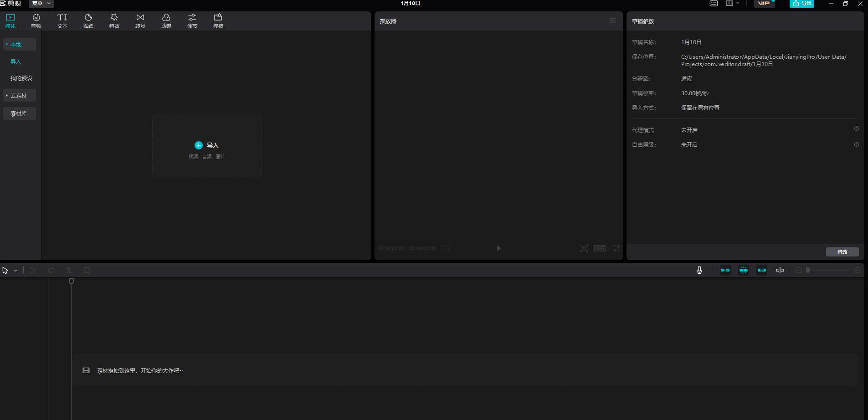Open the player panel hamburger menu
Image resolution: width=868 pixels, height=420 pixels.
613,21
